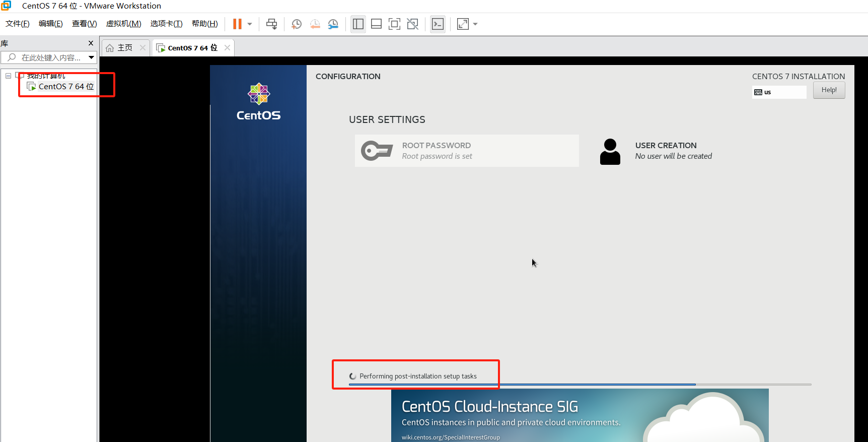Open the 文件(F) menu
Viewport: 868px width, 442px height.
[x=18, y=24]
